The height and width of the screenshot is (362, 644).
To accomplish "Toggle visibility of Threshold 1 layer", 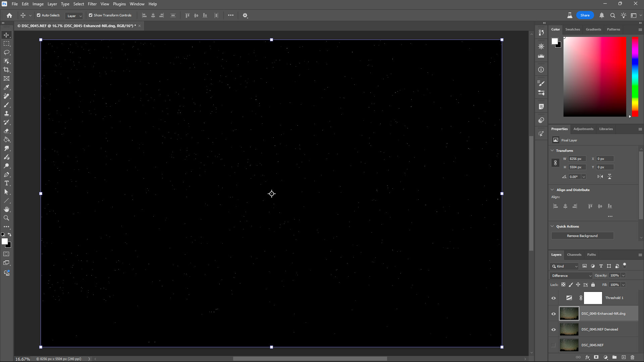I will point(553,298).
